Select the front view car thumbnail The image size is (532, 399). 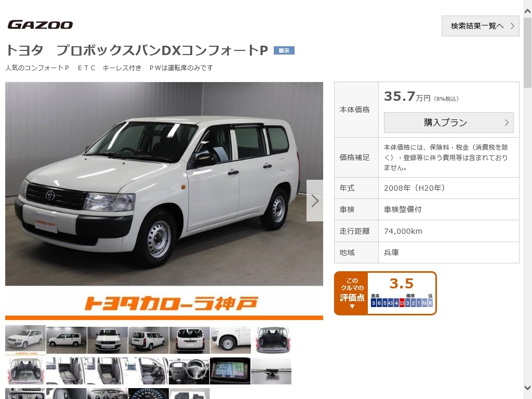tap(108, 340)
